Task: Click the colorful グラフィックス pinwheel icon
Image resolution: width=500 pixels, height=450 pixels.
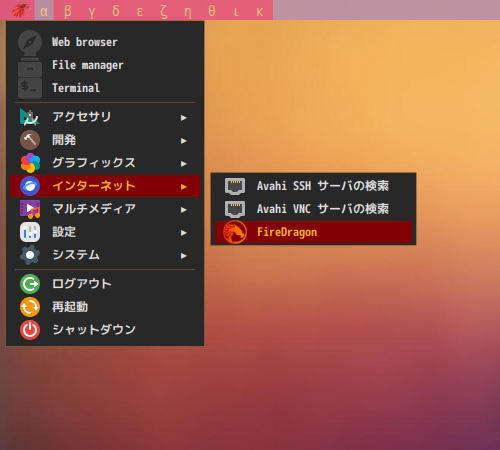Action: 30,163
